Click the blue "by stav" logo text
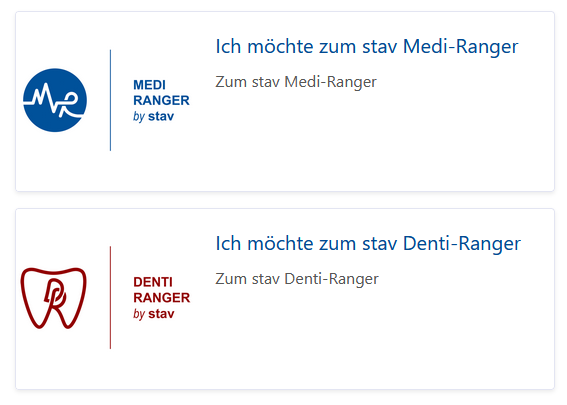 pyautogui.click(x=153, y=116)
